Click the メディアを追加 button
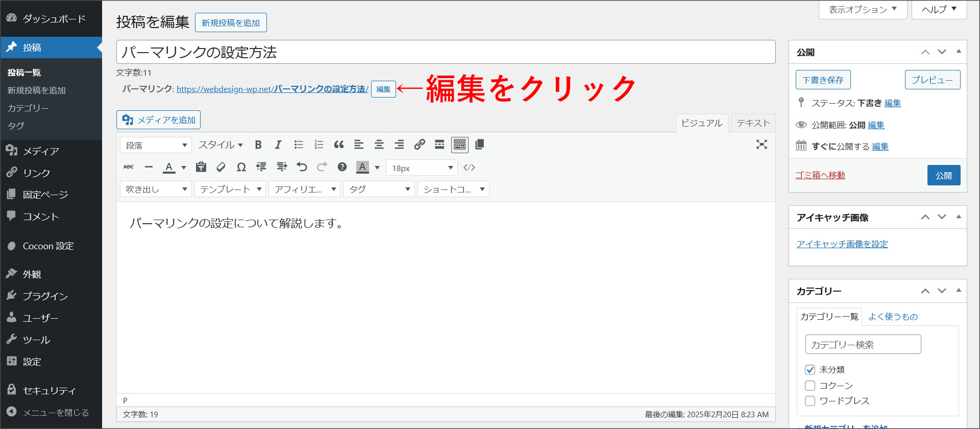The width and height of the screenshot is (980, 429). click(x=158, y=120)
